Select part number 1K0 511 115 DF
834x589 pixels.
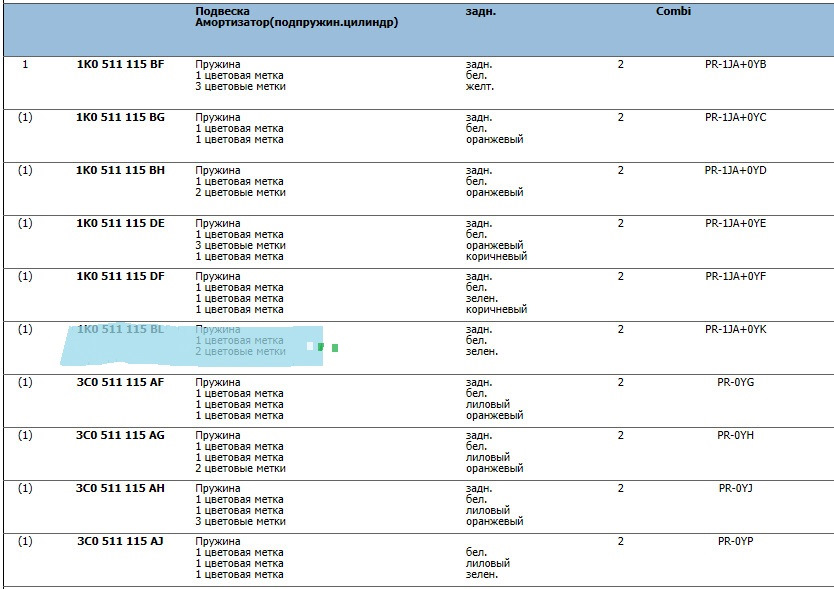click(120, 276)
